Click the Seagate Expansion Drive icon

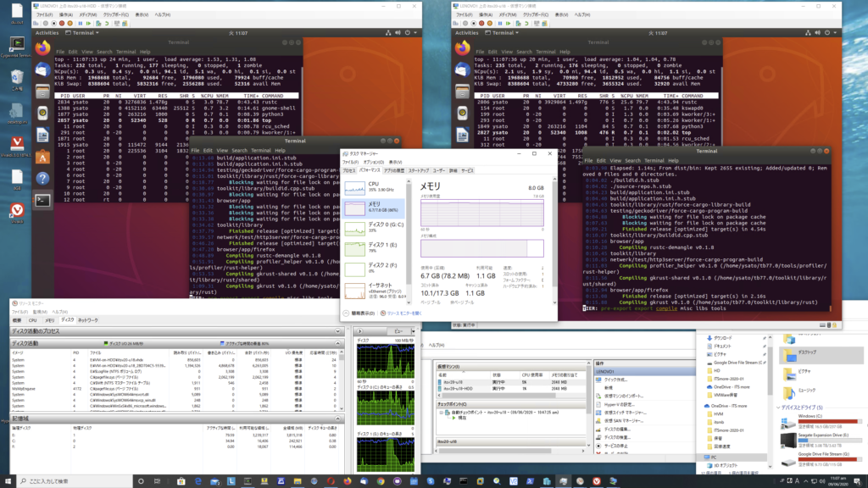coord(790,441)
